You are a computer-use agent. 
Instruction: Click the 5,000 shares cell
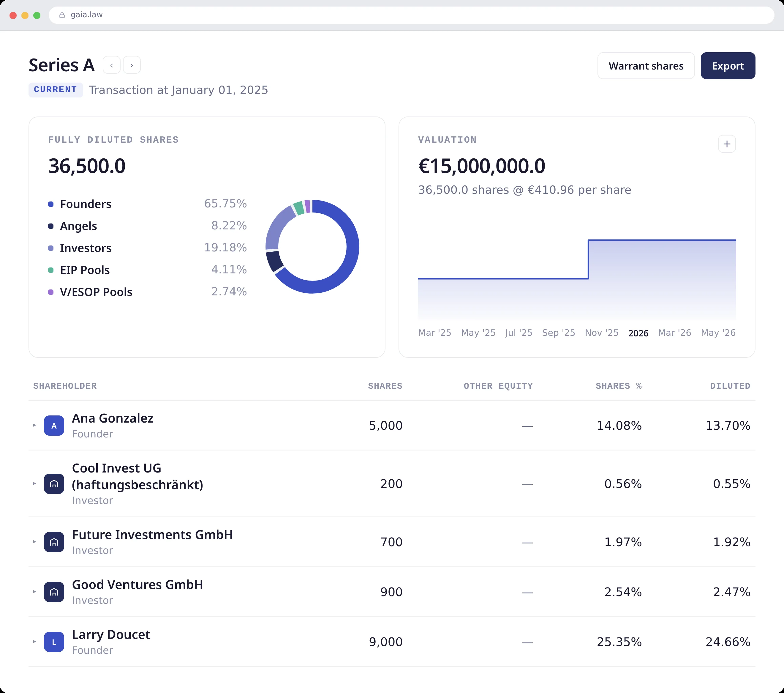(x=385, y=426)
